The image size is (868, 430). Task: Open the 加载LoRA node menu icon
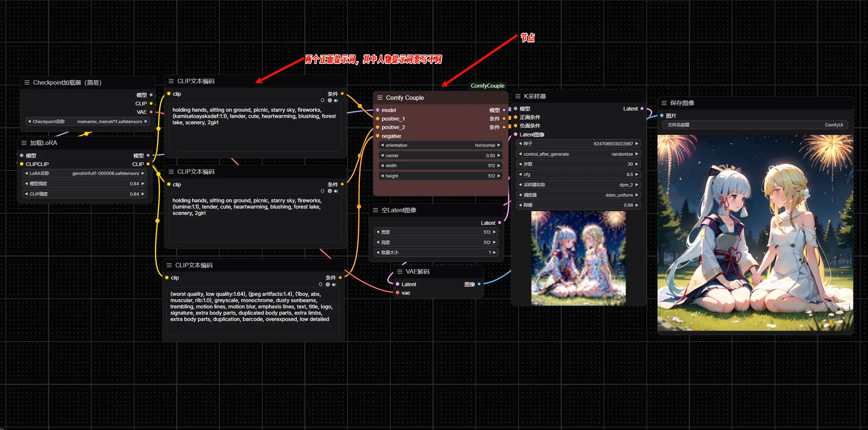pyautogui.click(x=24, y=143)
